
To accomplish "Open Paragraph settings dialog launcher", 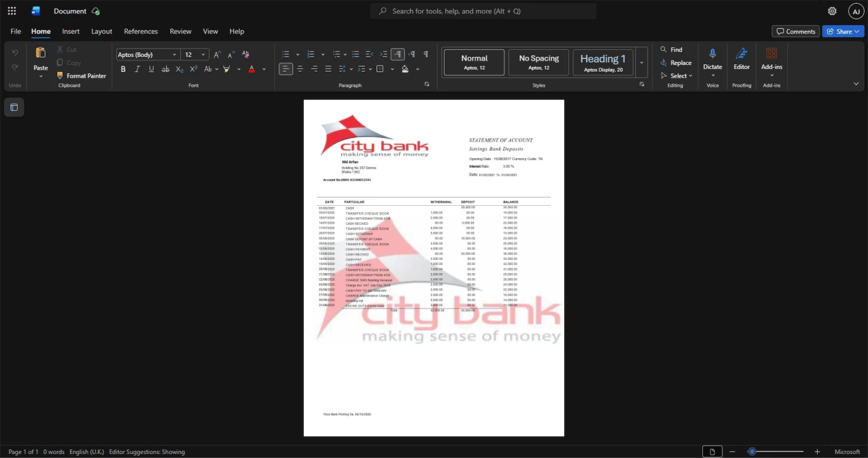I will (426, 84).
